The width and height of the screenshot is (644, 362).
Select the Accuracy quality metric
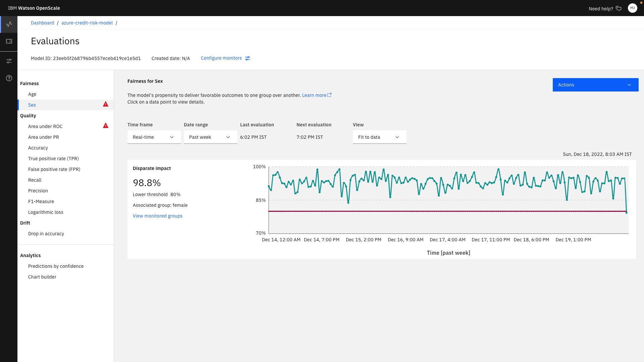[38, 148]
